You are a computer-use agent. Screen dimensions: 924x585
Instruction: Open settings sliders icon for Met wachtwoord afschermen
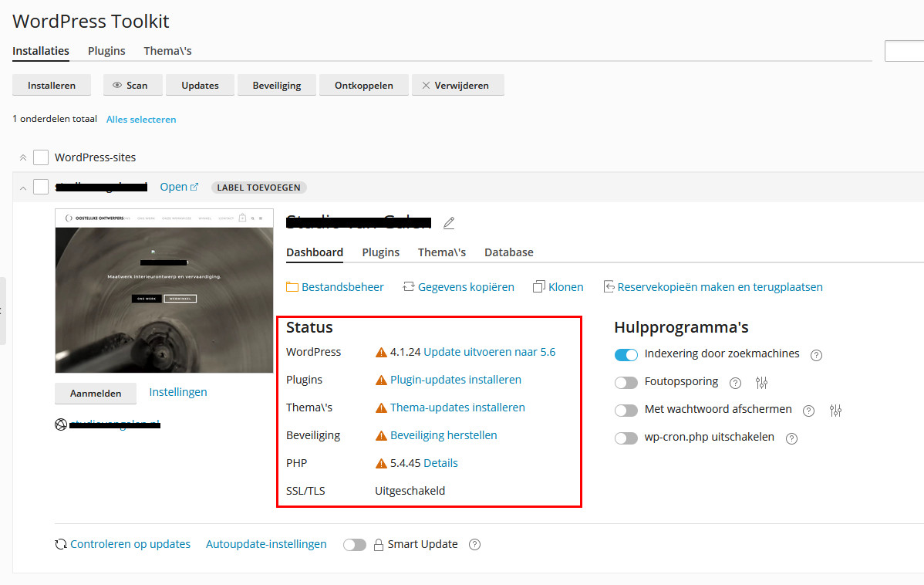pos(835,411)
